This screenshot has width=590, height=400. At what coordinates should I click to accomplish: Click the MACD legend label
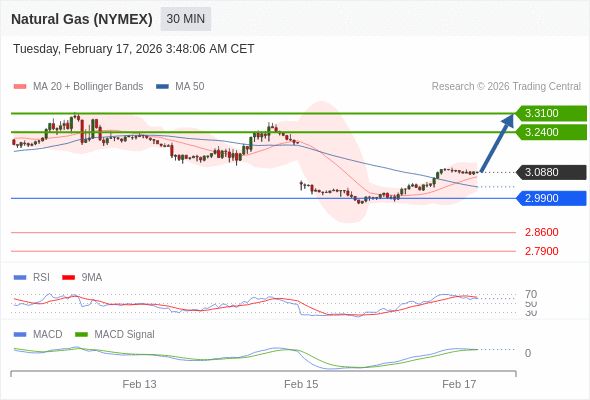[48, 334]
